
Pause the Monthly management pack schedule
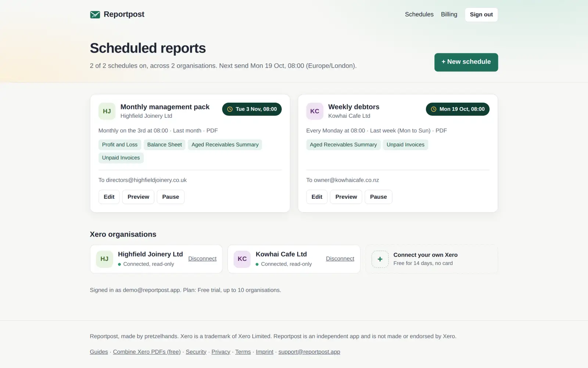pos(171,197)
